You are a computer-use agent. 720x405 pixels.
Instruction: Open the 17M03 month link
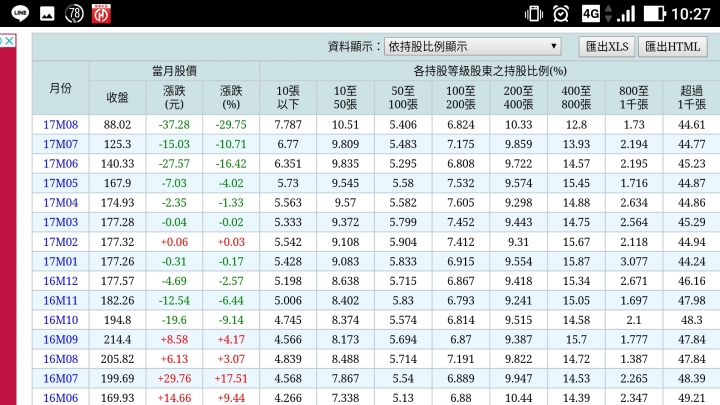point(61,222)
